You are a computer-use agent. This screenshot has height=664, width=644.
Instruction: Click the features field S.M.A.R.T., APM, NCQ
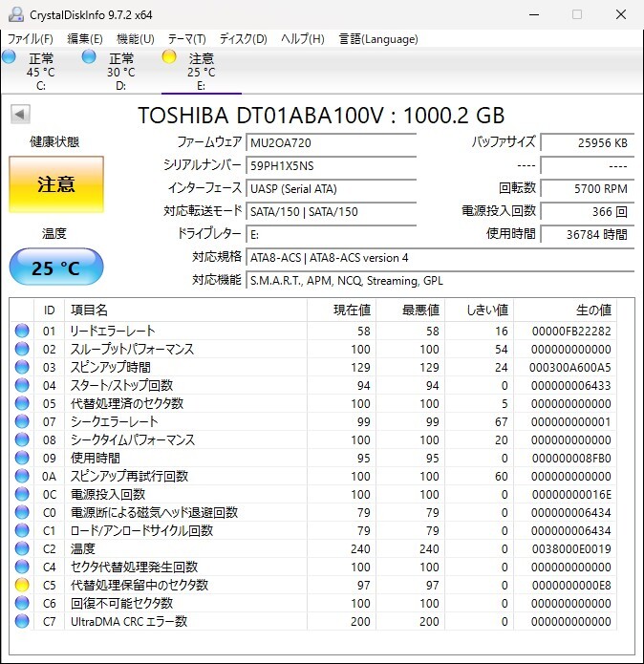[440, 280]
